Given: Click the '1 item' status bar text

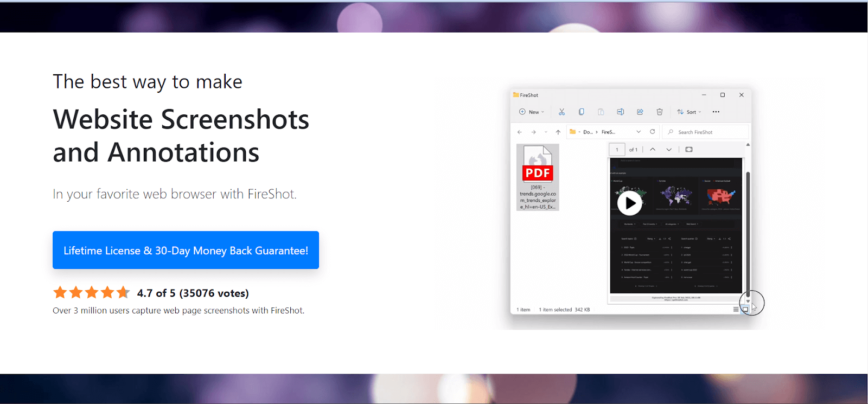Looking at the screenshot, I should (x=524, y=310).
